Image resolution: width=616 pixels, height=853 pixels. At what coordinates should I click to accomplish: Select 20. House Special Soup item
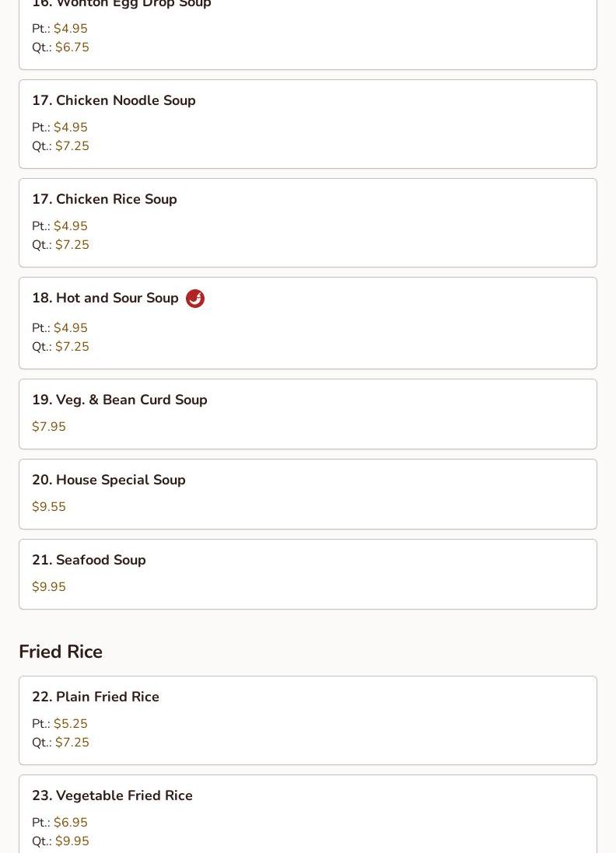(308, 494)
